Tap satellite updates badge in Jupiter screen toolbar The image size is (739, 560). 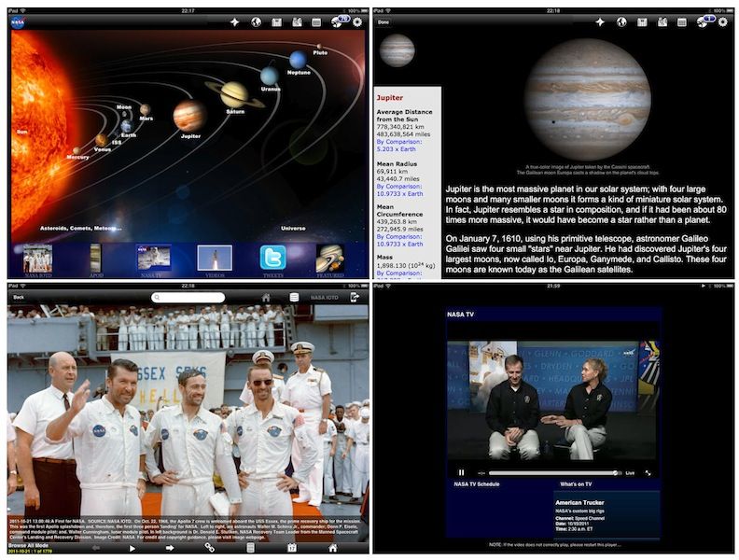[705, 21]
